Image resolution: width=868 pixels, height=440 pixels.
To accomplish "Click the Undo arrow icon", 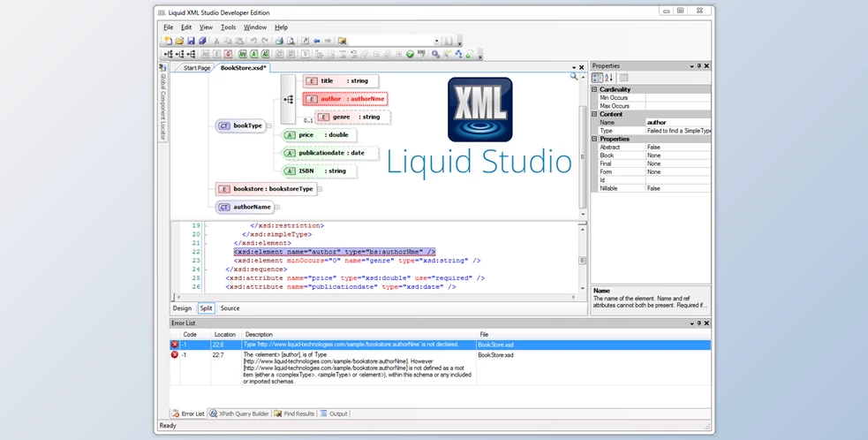I will pos(253,41).
